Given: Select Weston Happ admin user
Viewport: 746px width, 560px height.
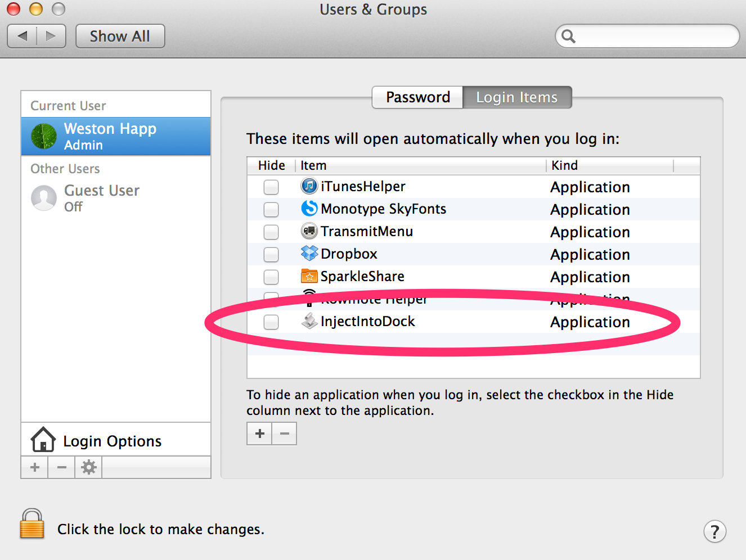Looking at the screenshot, I should coord(116,136).
